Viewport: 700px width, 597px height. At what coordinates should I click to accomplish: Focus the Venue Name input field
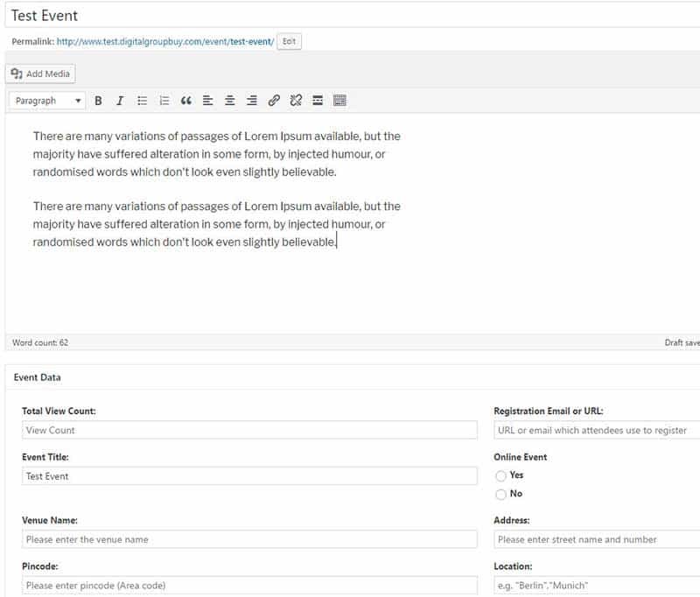pos(249,539)
